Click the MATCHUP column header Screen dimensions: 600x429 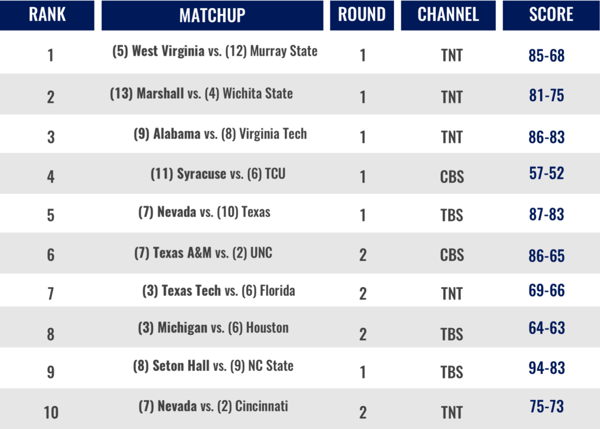point(212,15)
